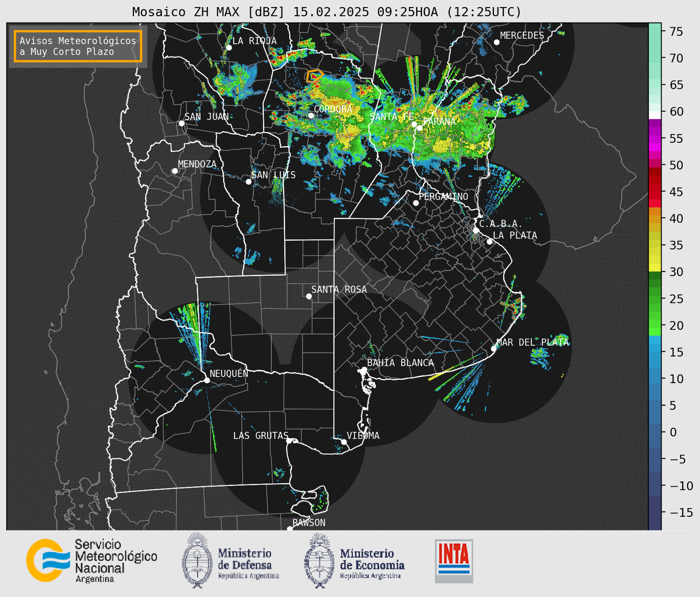Click the 0 dBZ scale label
The image size is (700, 597).
pos(673,432)
